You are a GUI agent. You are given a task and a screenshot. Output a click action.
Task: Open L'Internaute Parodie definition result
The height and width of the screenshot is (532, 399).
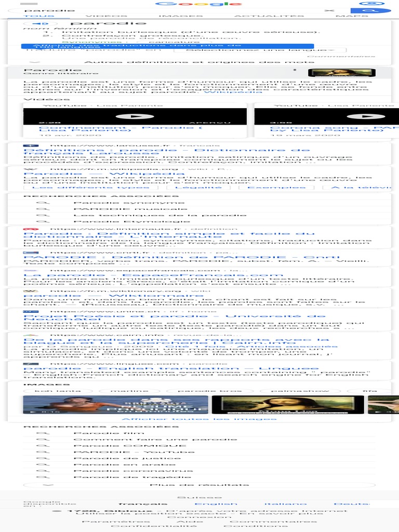pos(169,235)
